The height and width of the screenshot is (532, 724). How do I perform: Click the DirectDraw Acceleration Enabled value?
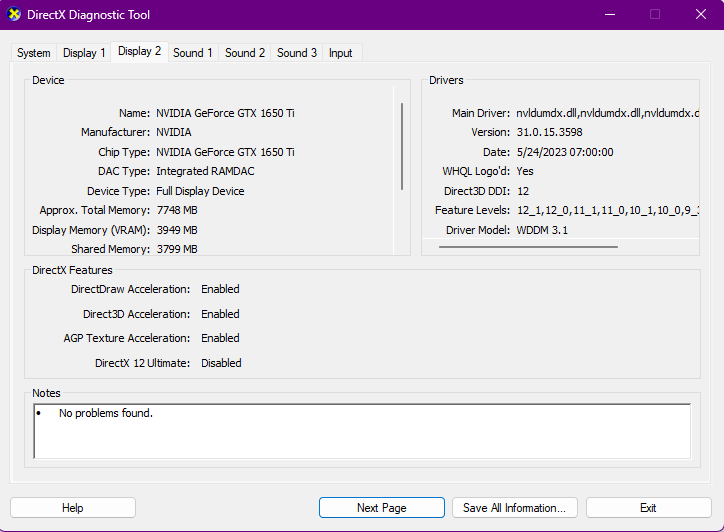[220, 289]
